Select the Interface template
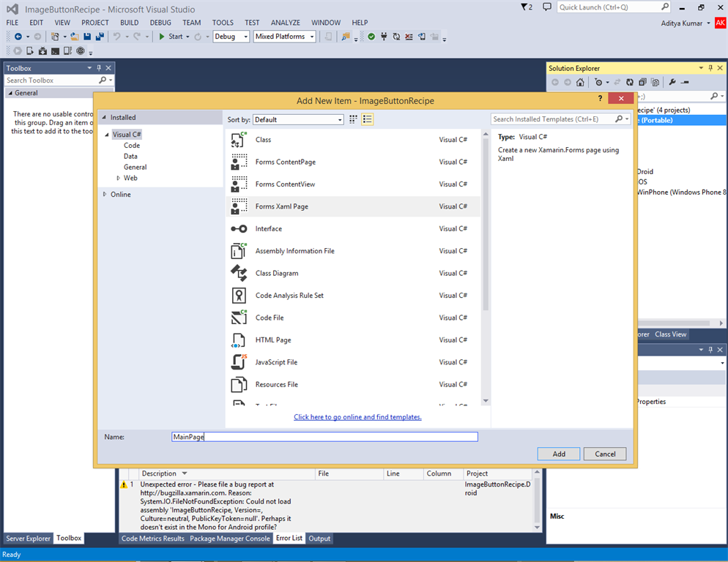Screen dimensions: 728x562 (353, 229)
